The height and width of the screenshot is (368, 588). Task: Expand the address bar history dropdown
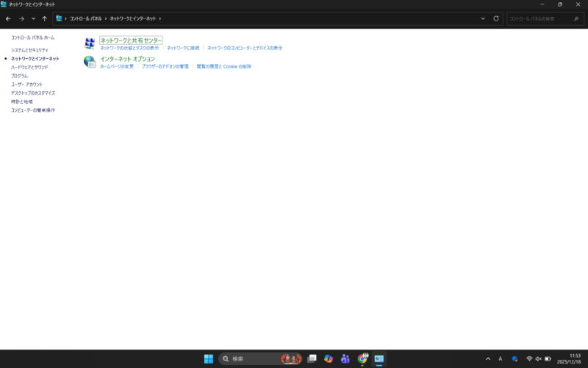483,18
